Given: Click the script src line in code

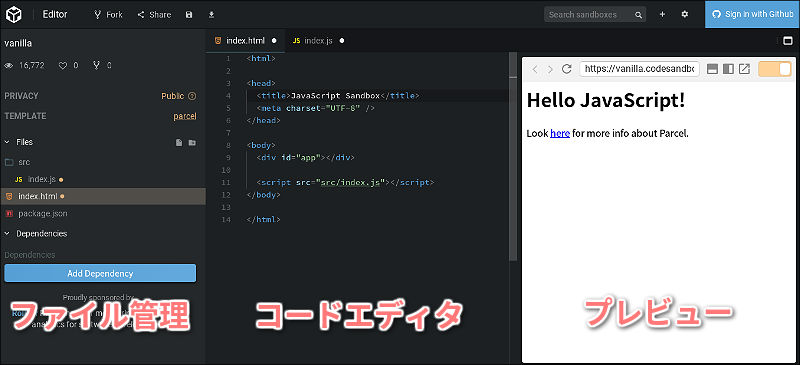Looking at the screenshot, I should pyautogui.click(x=346, y=182).
